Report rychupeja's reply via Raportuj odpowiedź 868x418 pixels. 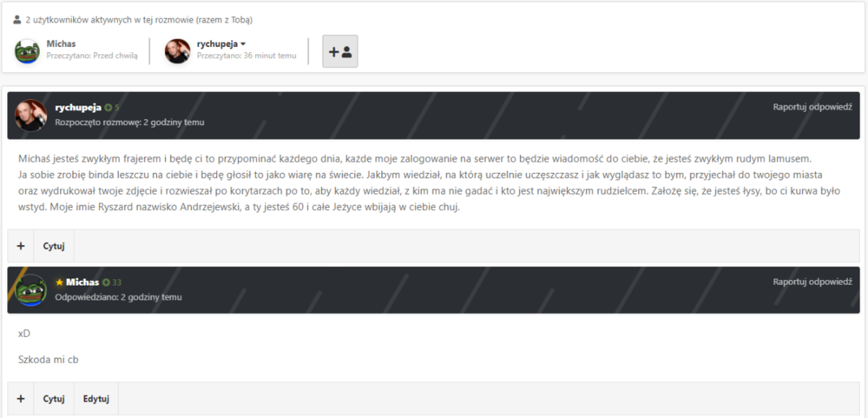pos(812,107)
